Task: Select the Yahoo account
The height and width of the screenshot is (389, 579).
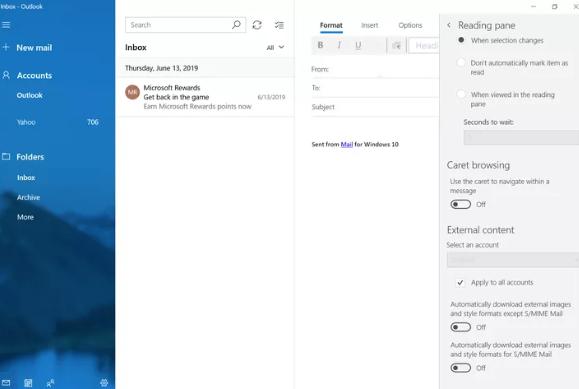Action: (26, 122)
